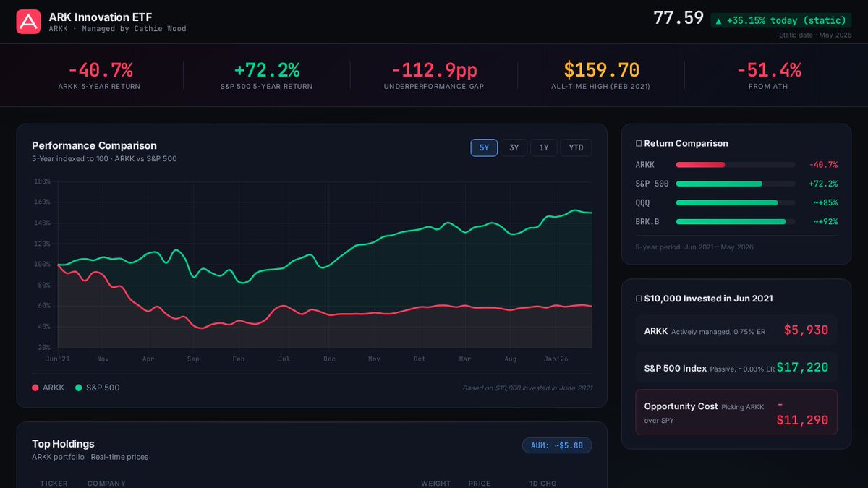Click the current price 77.59

coord(678,18)
